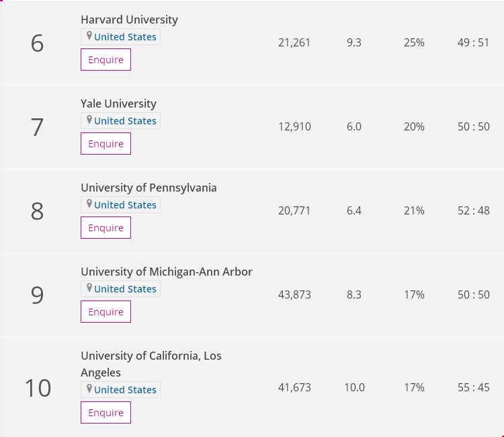
Task: Click the location pin icon under Yale University
Action: (x=89, y=120)
